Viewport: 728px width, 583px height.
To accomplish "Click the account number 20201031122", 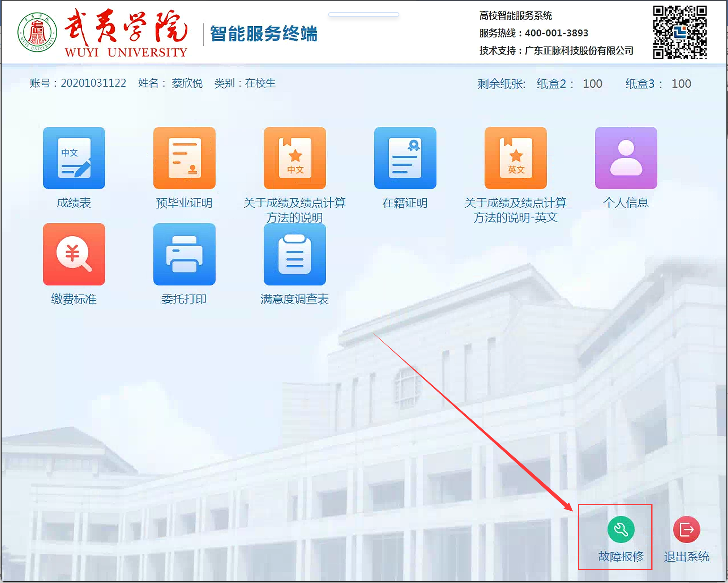I will pos(93,83).
